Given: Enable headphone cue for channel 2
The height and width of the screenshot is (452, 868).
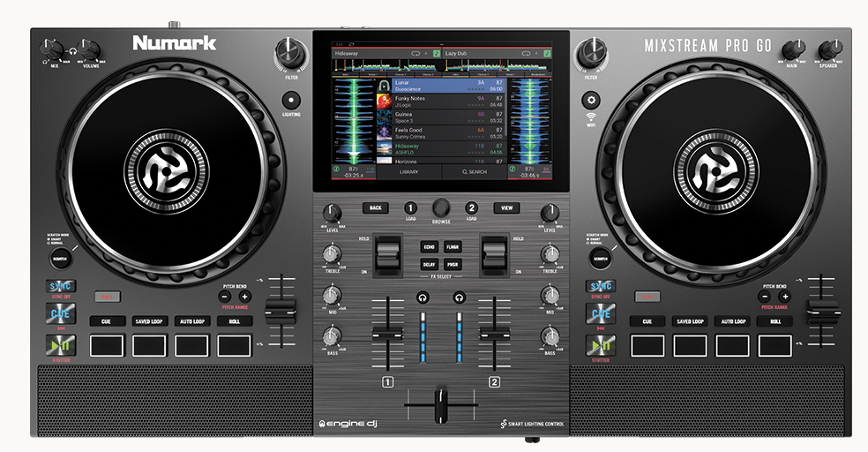Looking at the screenshot, I should pyautogui.click(x=459, y=298).
